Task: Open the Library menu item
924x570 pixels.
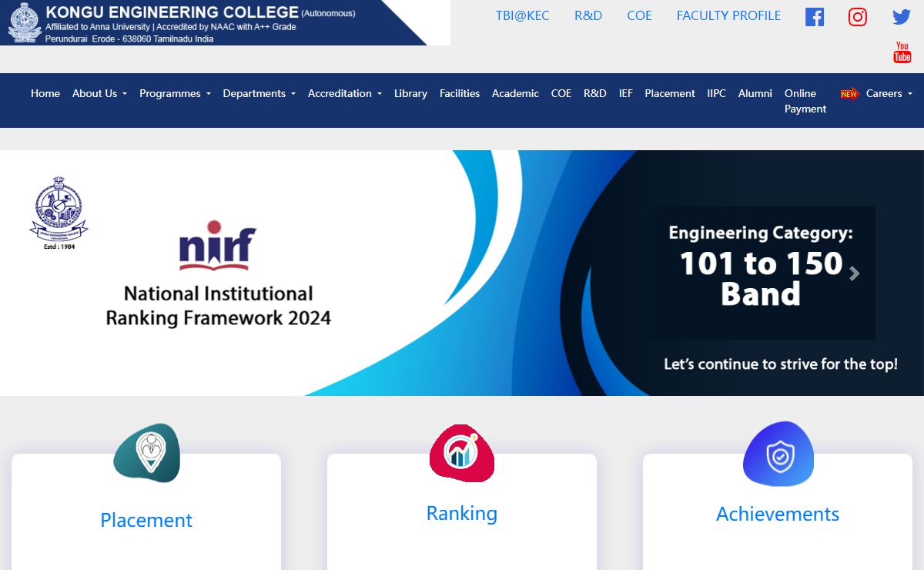Action: coord(410,93)
